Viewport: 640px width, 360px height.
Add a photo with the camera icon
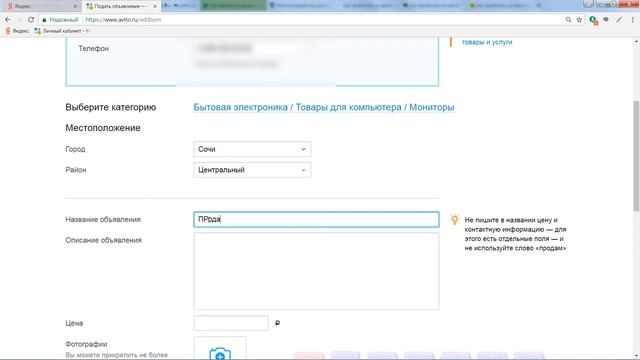(220, 353)
